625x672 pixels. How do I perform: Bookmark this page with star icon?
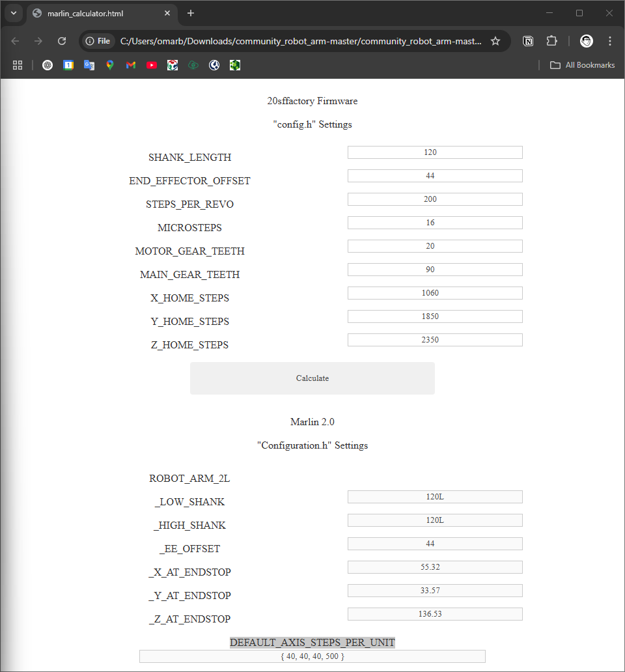495,41
